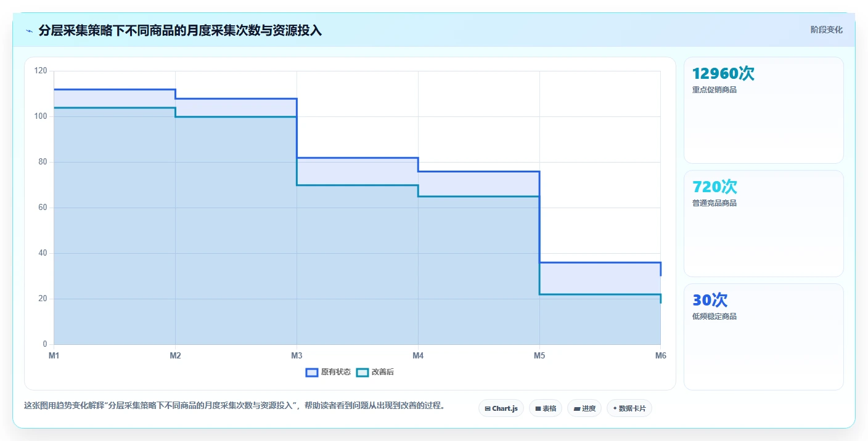The image size is (868, 441).
Task: Click the 普通竞品商品 caption
Action: click(714, 203)
